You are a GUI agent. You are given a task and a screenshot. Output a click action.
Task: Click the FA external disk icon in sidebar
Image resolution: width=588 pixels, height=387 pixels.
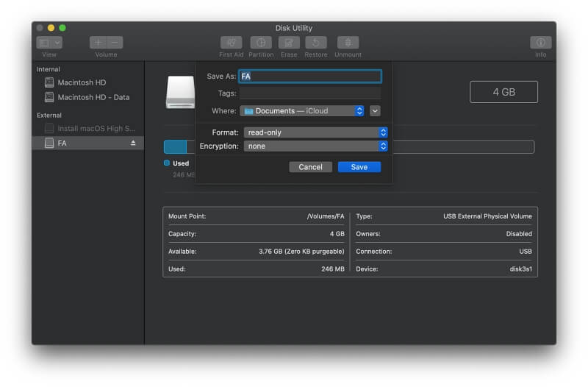(49, 143)
